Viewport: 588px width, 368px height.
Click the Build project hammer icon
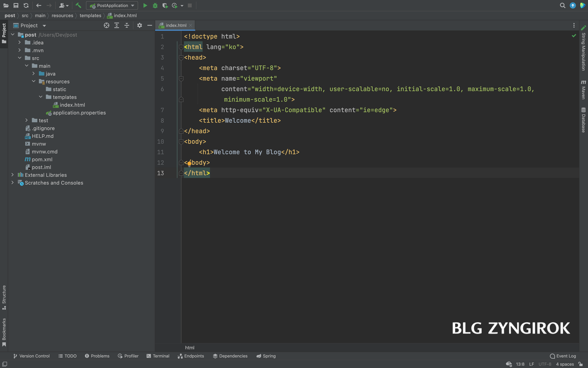(78, 6)
